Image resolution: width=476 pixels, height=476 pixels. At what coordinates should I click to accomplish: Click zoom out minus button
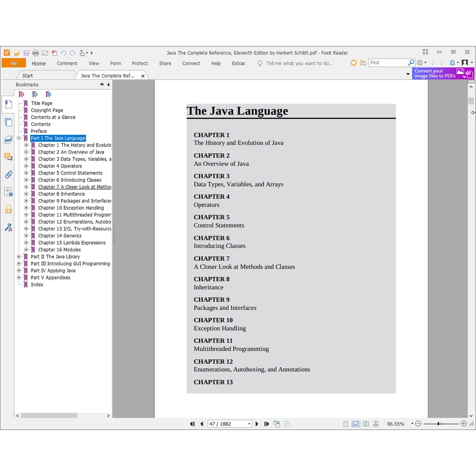point(418,424)
